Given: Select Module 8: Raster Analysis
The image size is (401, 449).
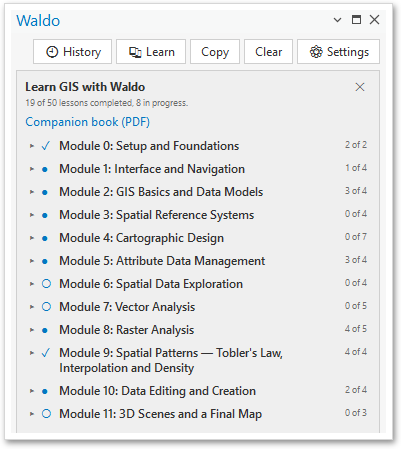Looking at the screenshot, I should coord(127,330).
